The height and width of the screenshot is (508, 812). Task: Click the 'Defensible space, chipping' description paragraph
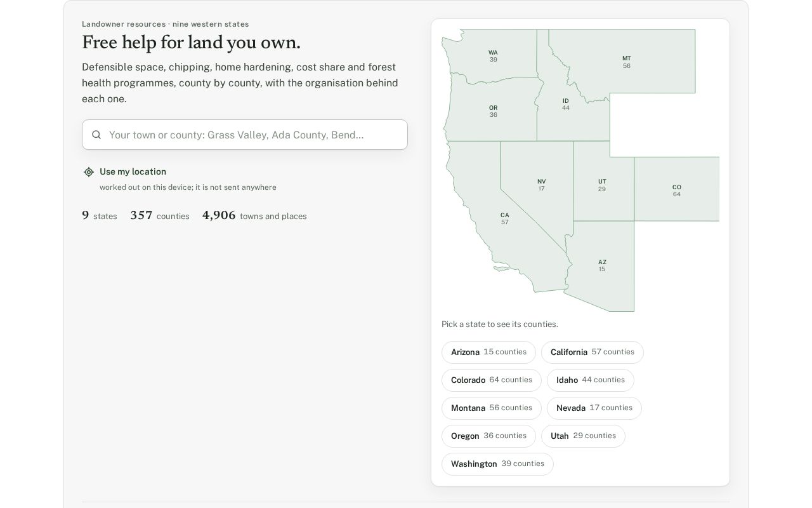[240, 83]
